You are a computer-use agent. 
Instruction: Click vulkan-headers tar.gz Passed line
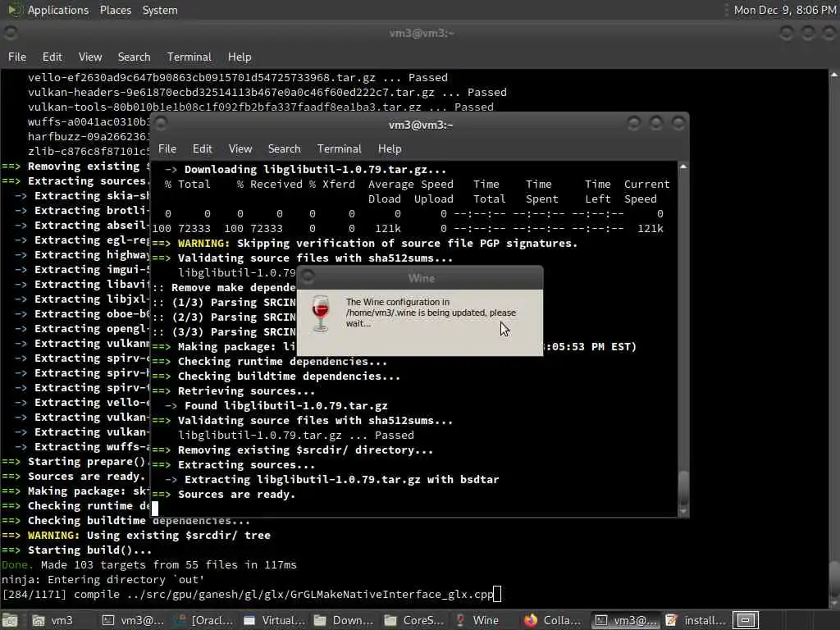point(267,92)
